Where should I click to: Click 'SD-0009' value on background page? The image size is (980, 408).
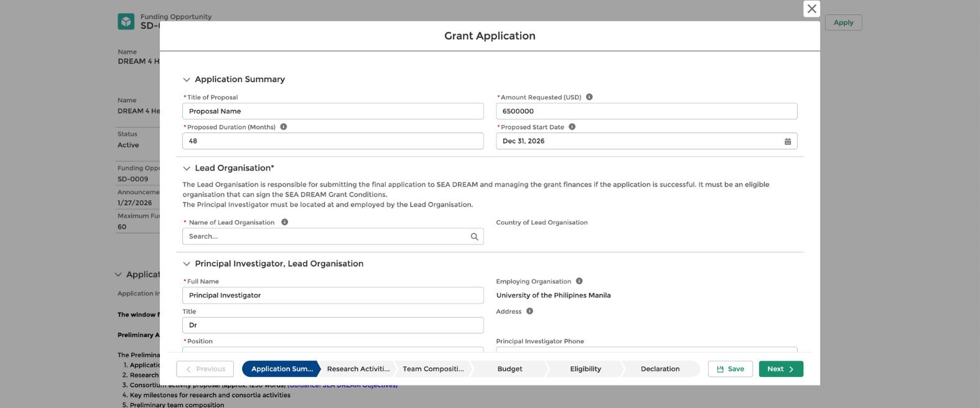pos(133,179)
